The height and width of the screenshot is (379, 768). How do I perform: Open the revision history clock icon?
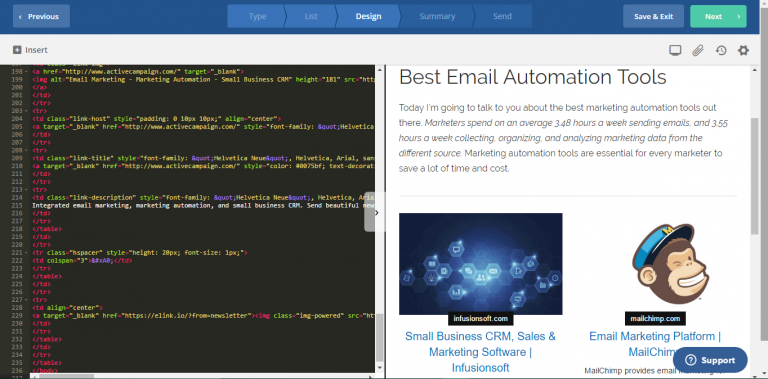point(720,50)
